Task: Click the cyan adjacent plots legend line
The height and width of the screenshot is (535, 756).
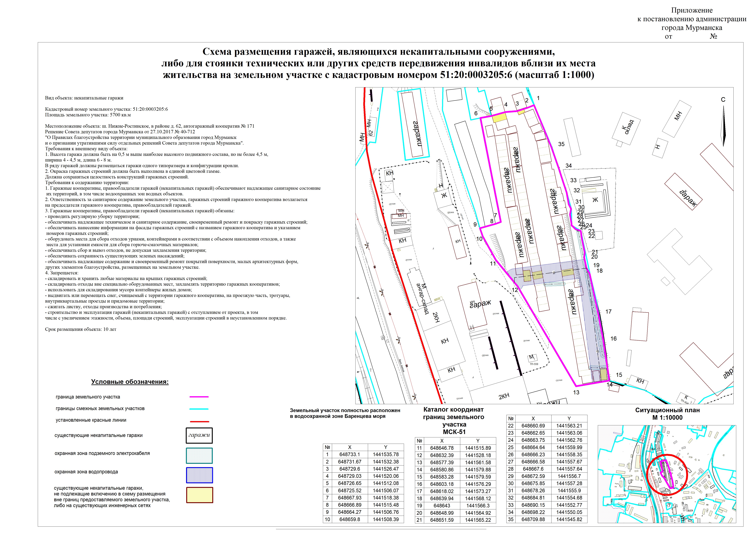Action: pyautogui.click(x=199, y=409)
